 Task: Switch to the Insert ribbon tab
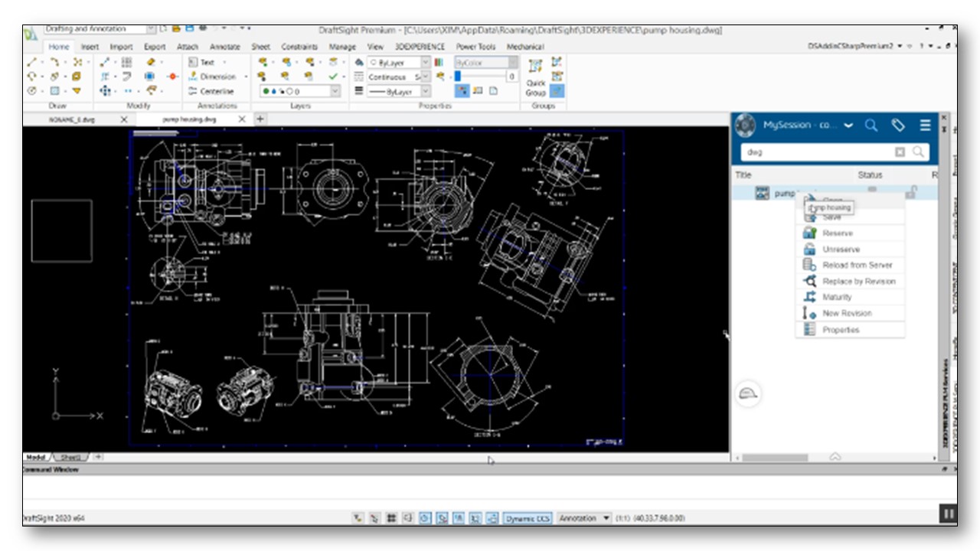click(x=90, y=47)
